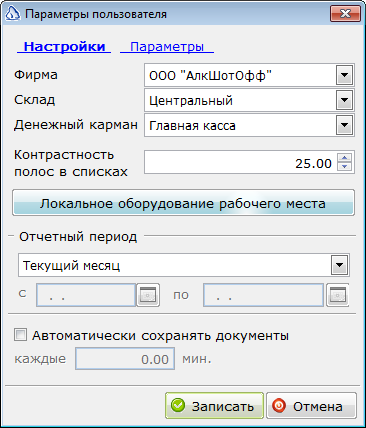Image resolution: width=366 pixels, height=428 pixels.
Task: Enable Автоматически сохранять документы checkbox
Action: pos(20,335)
